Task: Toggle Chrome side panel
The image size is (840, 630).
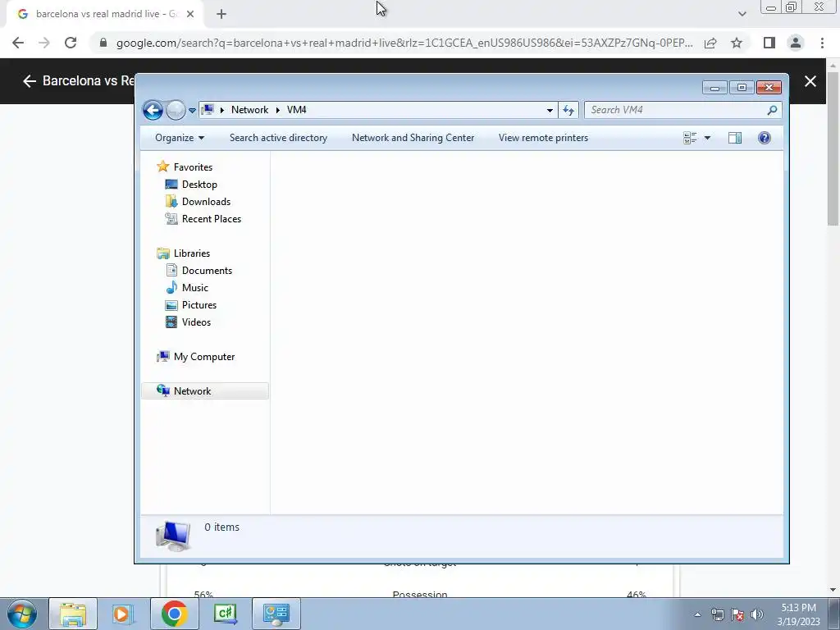Action: (x=769, y=43)
